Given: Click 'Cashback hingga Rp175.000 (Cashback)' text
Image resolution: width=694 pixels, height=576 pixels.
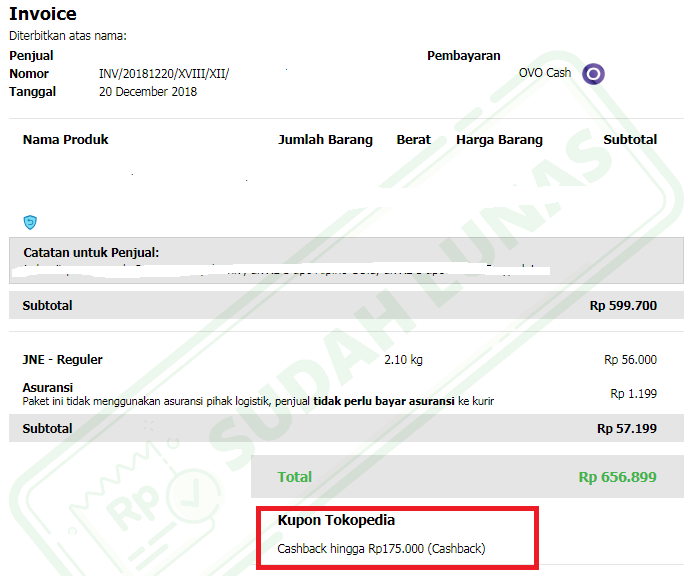Looking at the screenshot, I should pos(382,549).
